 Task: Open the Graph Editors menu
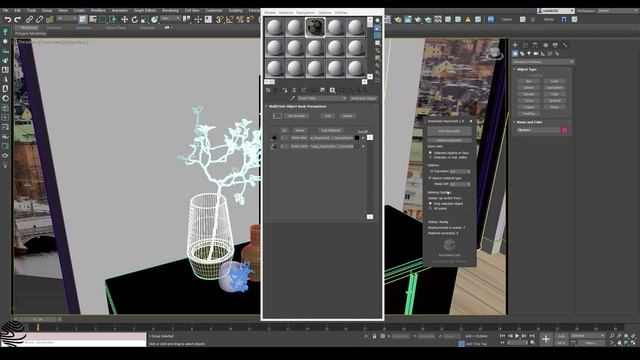point(145,11)
